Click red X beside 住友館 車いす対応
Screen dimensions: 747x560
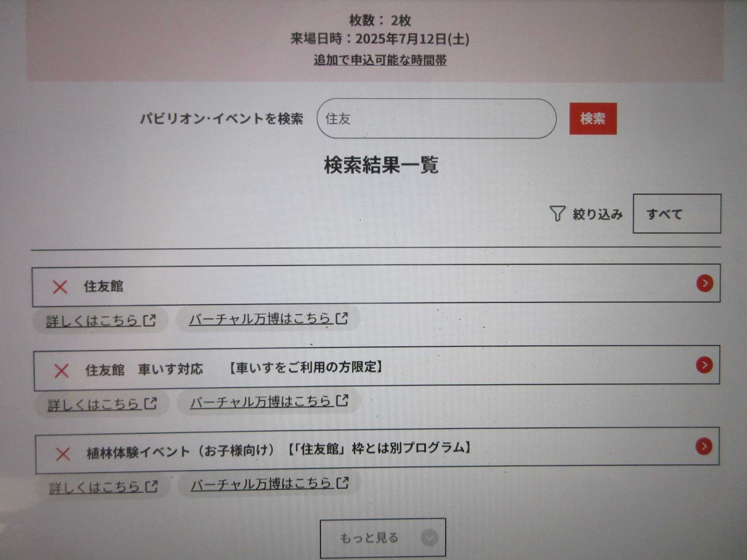pos(61,371)
